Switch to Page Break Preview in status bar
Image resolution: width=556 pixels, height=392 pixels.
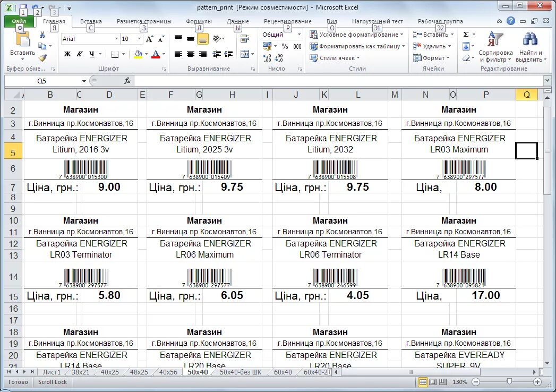click(443, 382)
